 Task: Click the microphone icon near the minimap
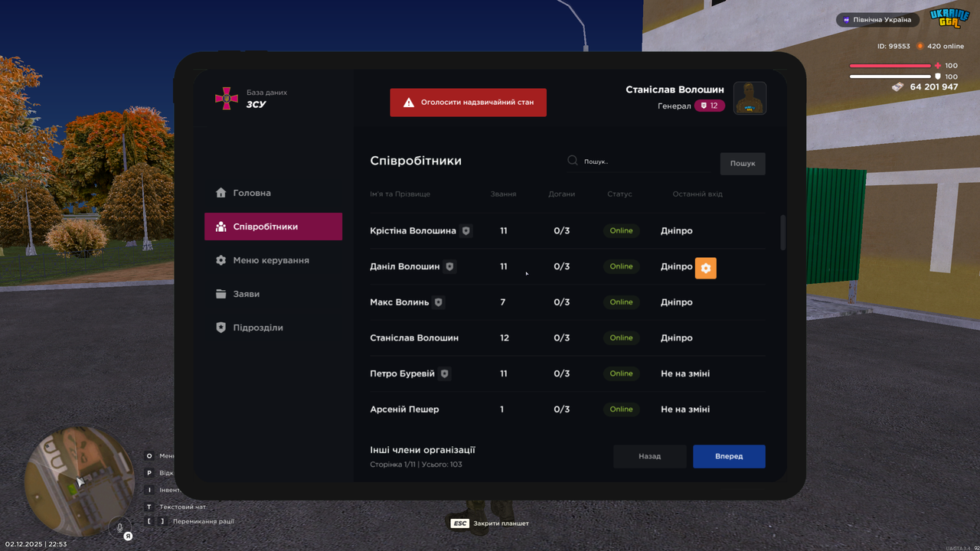119,527
